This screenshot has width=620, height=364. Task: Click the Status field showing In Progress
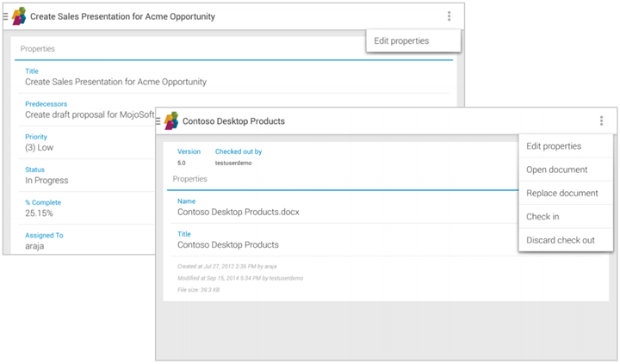point(46,180)
